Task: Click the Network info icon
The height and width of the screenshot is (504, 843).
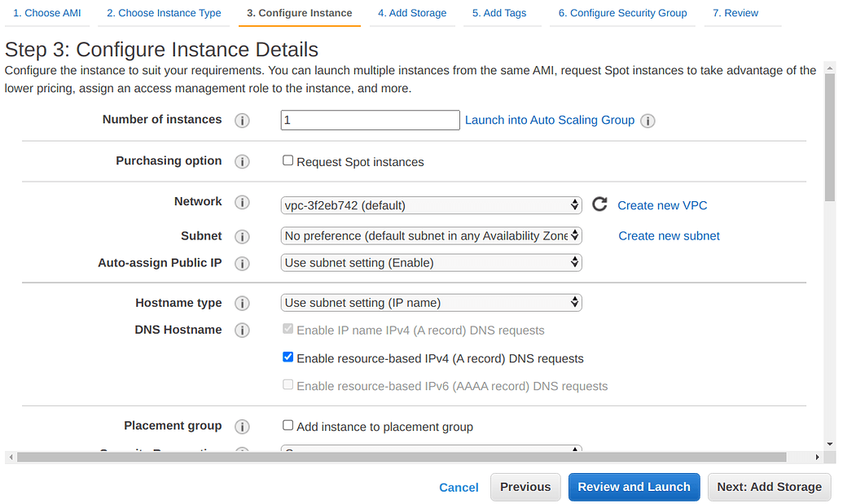Action: (242, 202)
